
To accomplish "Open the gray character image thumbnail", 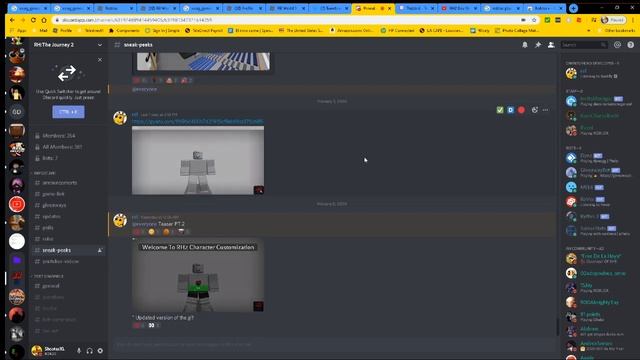I will tap(198, 160).
